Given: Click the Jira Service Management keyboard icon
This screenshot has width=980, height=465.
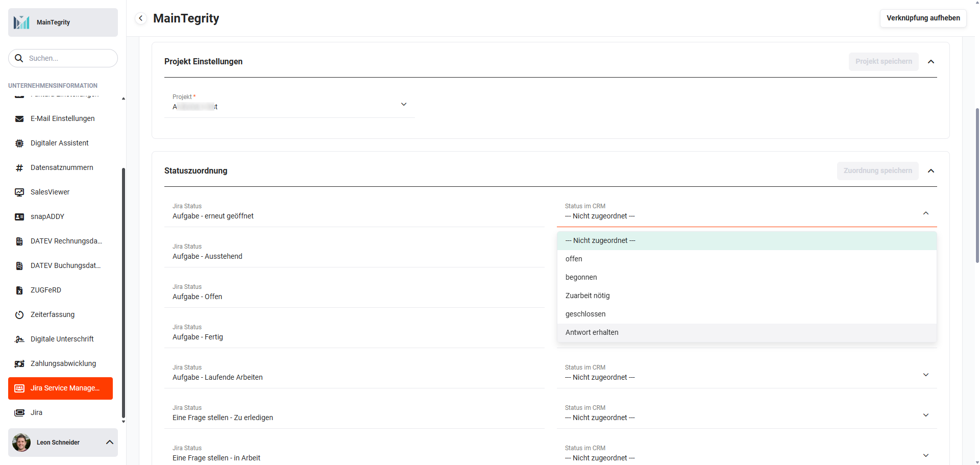Looking at the screenshot, I should pyautogui.click(x=19, y=388).
